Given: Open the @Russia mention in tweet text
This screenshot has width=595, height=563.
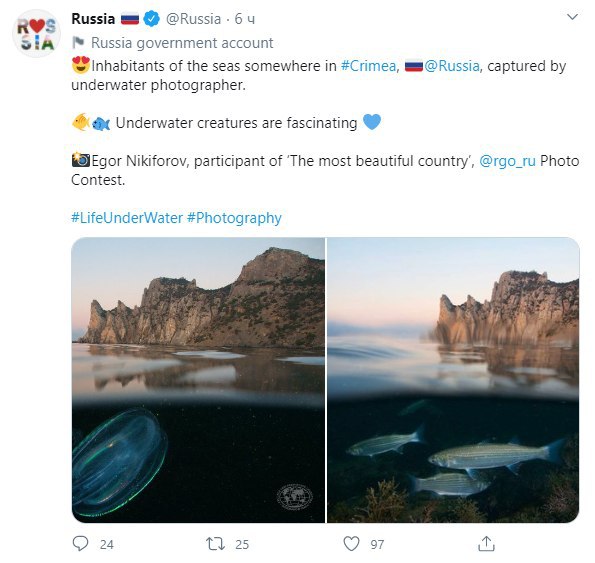Looking at the screenshot, I should pyautogui.click(x=452, y=66).
